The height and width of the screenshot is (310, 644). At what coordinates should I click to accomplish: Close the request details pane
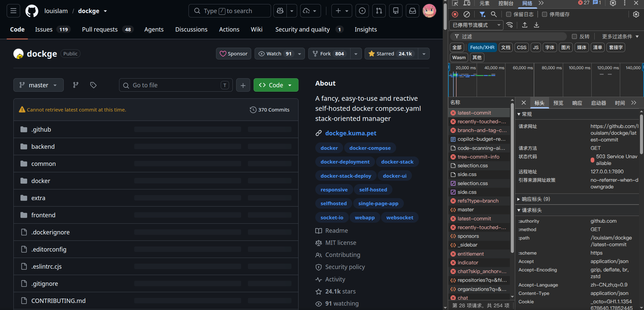tap(524, 103)
